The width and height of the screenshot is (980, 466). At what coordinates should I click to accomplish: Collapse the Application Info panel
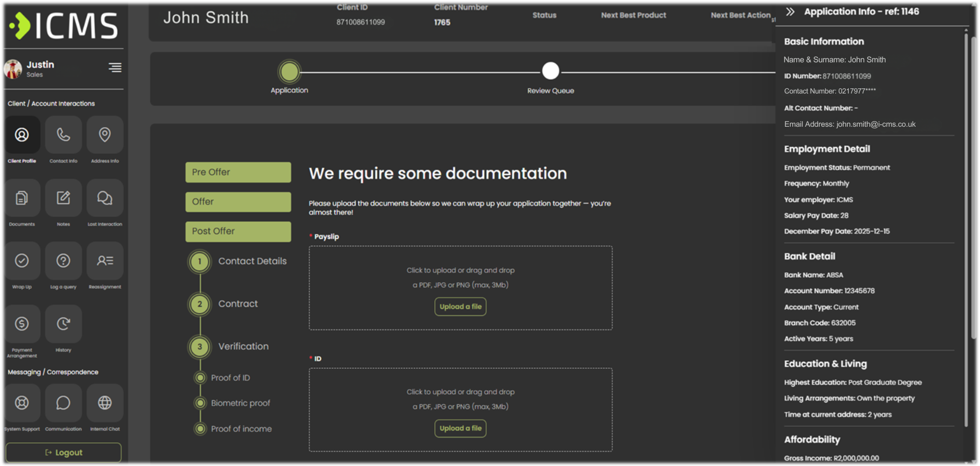790,12
